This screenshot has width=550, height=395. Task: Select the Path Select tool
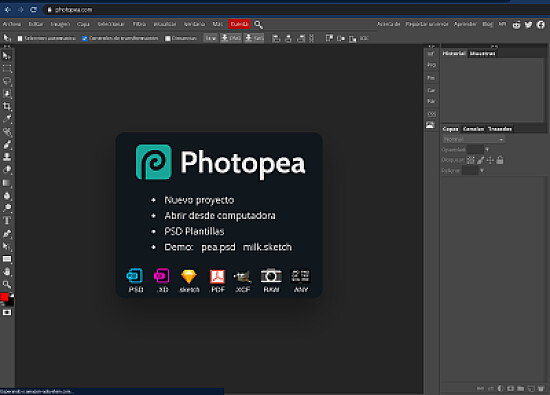click(x=7, y=246)
